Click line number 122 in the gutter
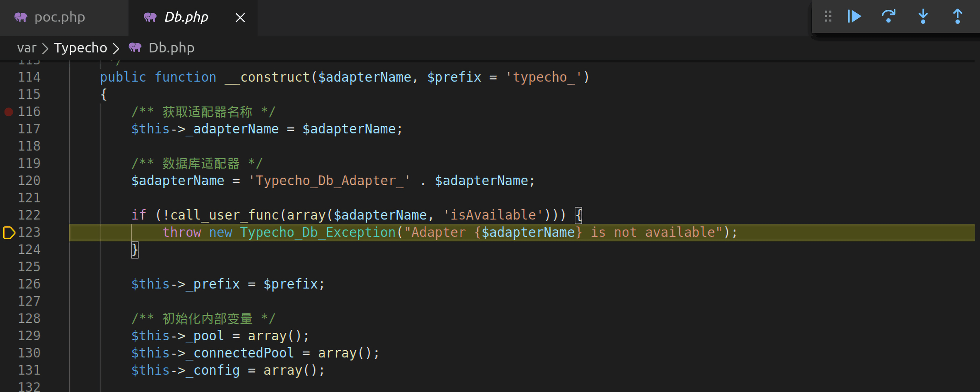Screen dimensions: 980x392 pos(29,215)
